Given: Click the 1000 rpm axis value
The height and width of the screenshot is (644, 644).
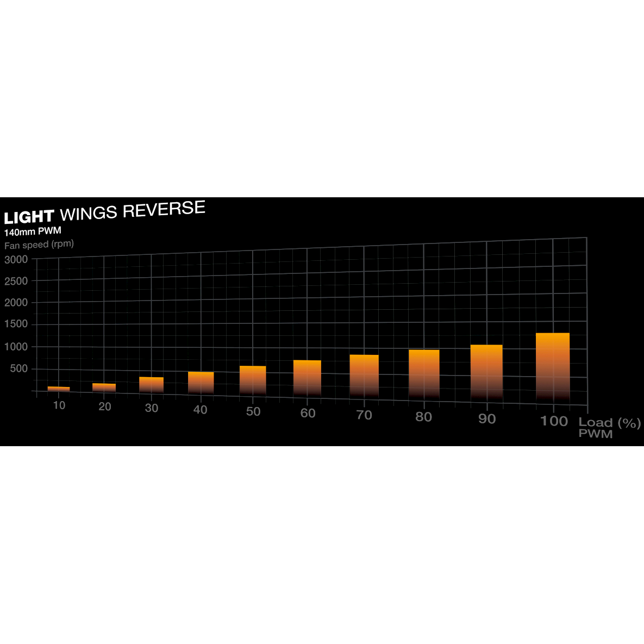Looking at the screenshot, I should pyautogui.click(x=16, y=347).
